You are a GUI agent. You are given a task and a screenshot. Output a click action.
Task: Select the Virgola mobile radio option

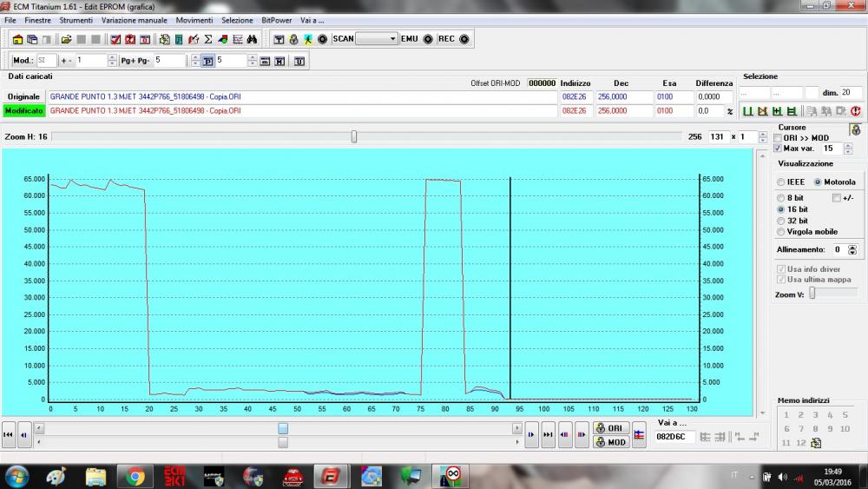(780, 232)
